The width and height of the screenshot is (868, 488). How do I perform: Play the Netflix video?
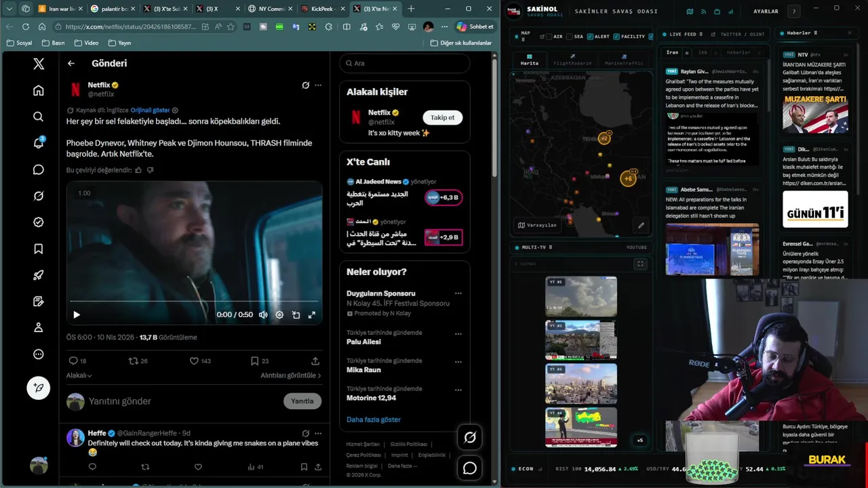coord(77,314)
